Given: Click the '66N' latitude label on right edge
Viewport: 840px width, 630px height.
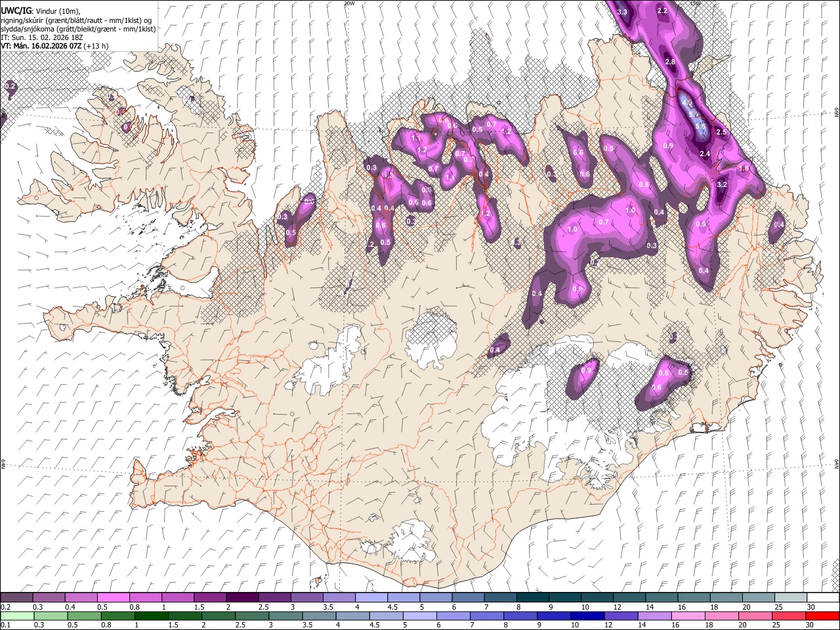Looking at the screenshot, I should click(x=837, y=113).
